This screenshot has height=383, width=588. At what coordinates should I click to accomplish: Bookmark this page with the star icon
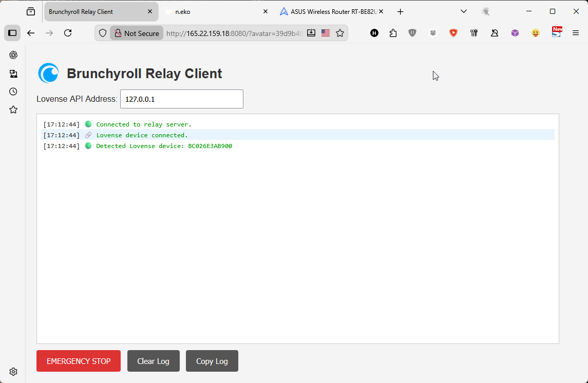pyautogui.click(x=340, y=33)
